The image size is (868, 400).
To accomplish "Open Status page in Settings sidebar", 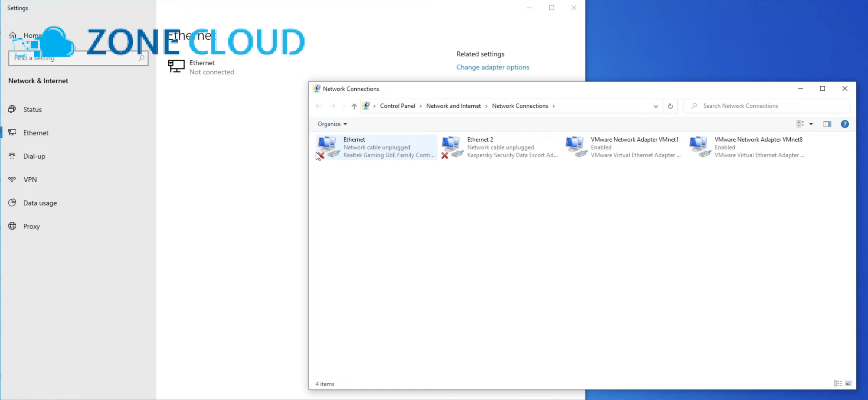I will tap(78, 109).
